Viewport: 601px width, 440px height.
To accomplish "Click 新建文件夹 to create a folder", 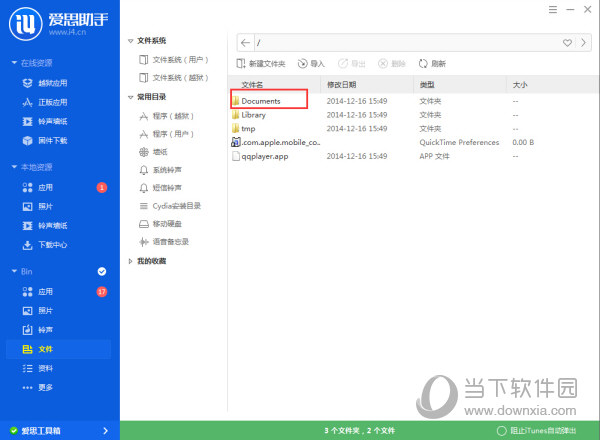I will coord(261,64).
